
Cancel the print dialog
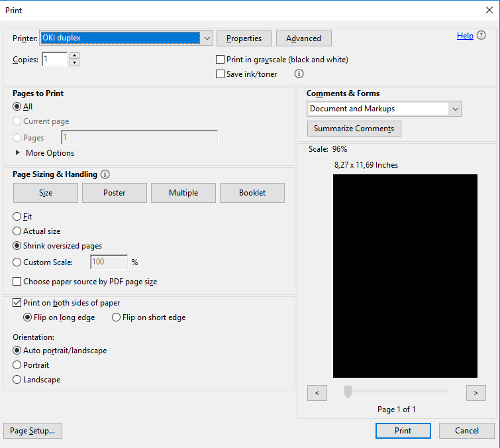click(467, 431)
